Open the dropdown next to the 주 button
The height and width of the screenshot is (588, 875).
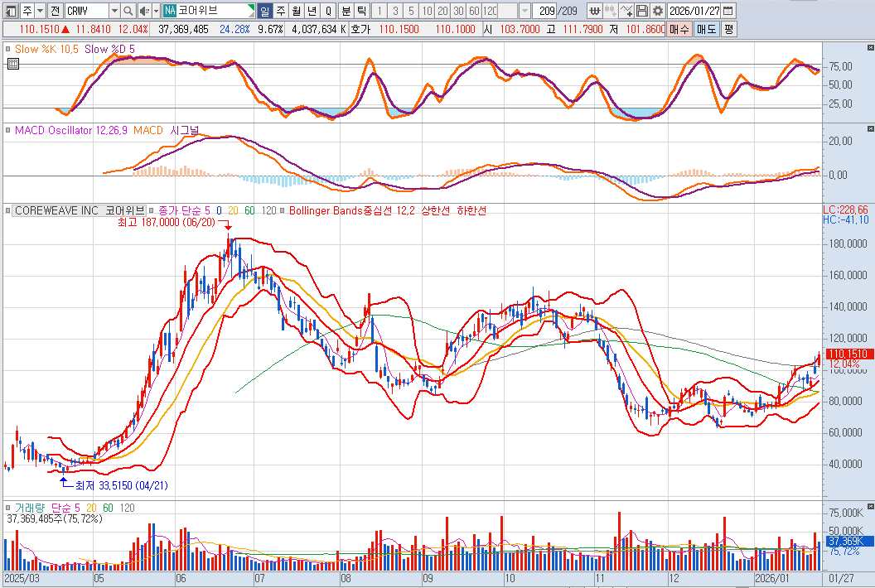[x=40, y=11]
